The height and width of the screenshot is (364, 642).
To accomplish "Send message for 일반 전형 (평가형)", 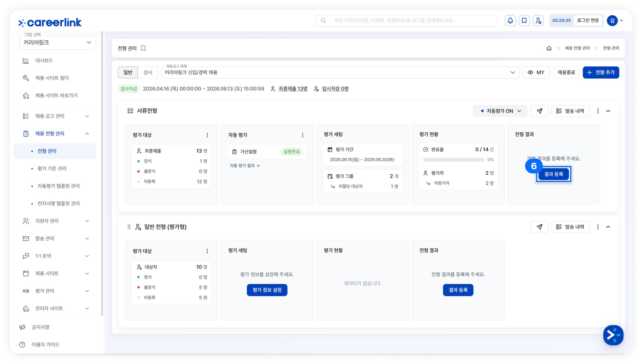I will click(x=539, y=227).
